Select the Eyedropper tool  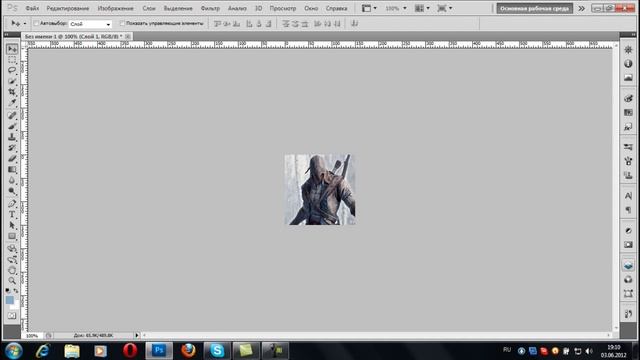[12, 102]
